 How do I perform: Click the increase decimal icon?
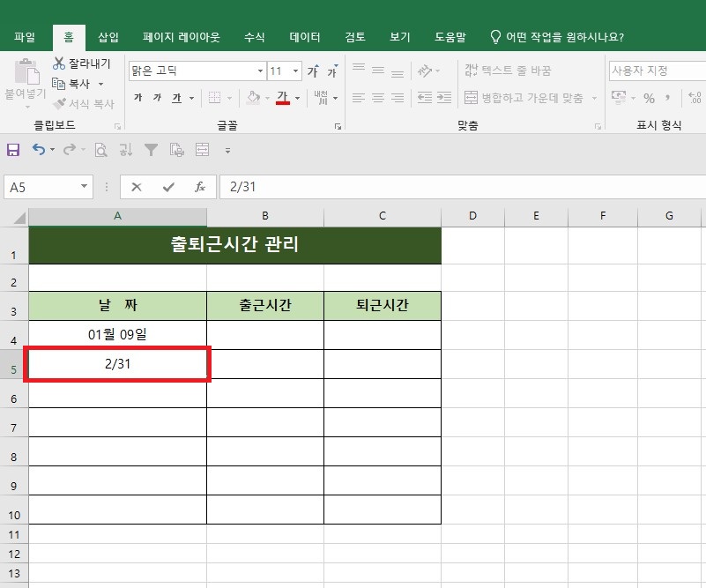point(695,97)
